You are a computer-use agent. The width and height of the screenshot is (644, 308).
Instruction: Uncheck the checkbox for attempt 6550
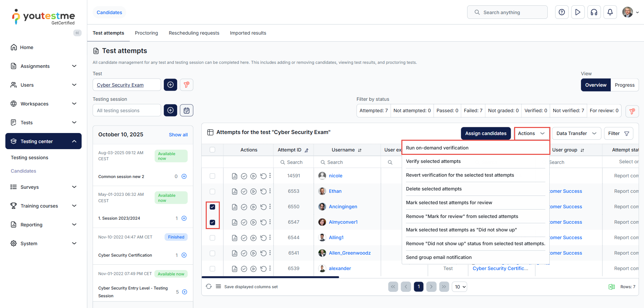[212, 207]
